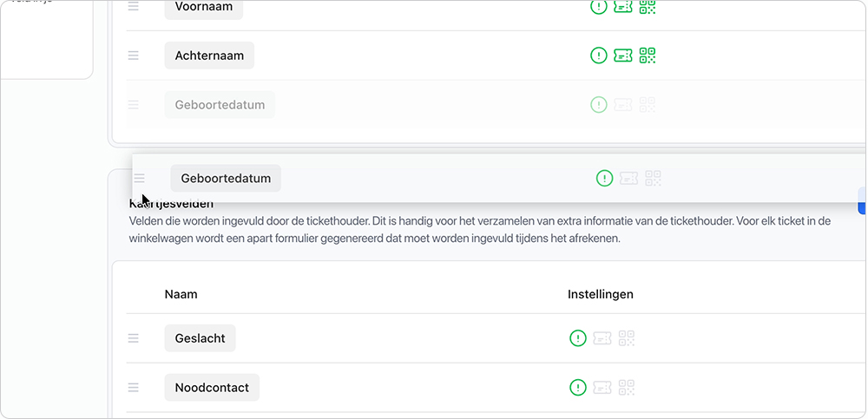Screen dimensions: 868x419
Task: Click the ticket icon in Achternaam row
Action: tap(622, 56)
